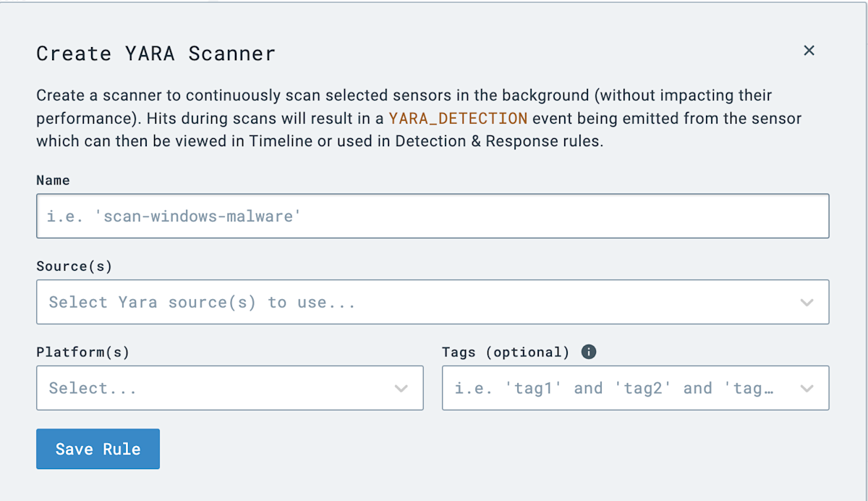
Task: Focus the scanner name placeholder text field
Action: pyautogui.click(x=433, y=216)
